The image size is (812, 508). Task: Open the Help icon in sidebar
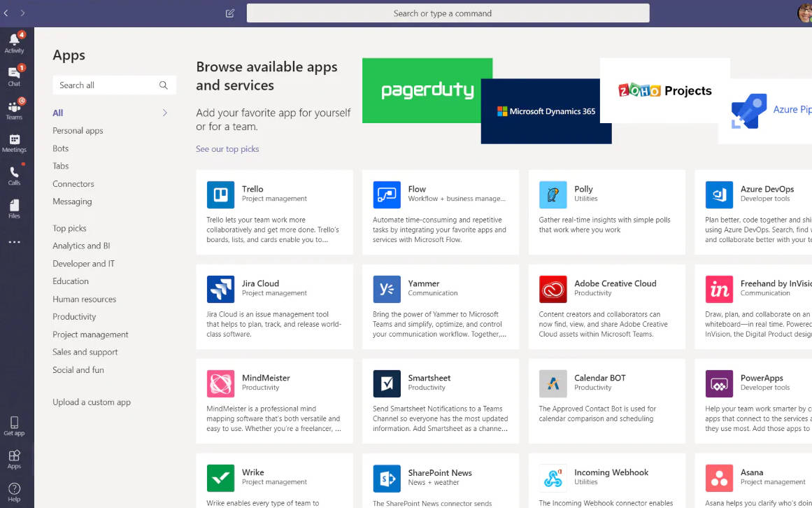14,492
